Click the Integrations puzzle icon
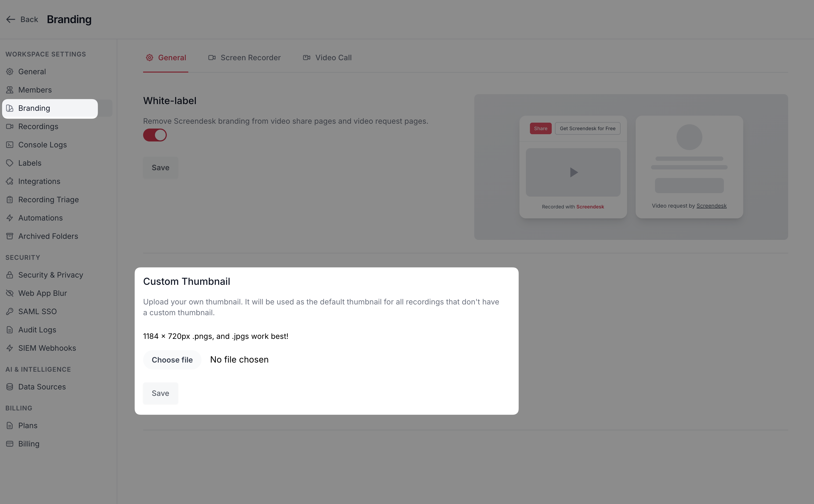This screenshot has height=504, width=814. point(10,181)
